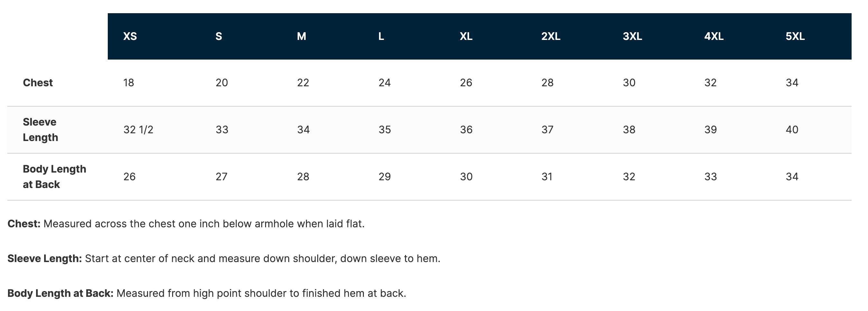This screenshot has width=868, height=311.
Task: Click the XS column header
Action: coord(130,36)
